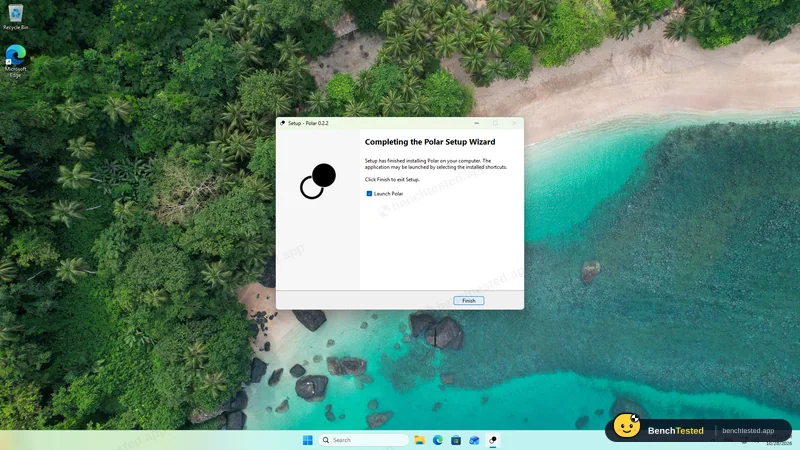This screenshot has height=450, width=800.
Task: Select the Polar Setup taskbar icon
Action: click(493, 440)
